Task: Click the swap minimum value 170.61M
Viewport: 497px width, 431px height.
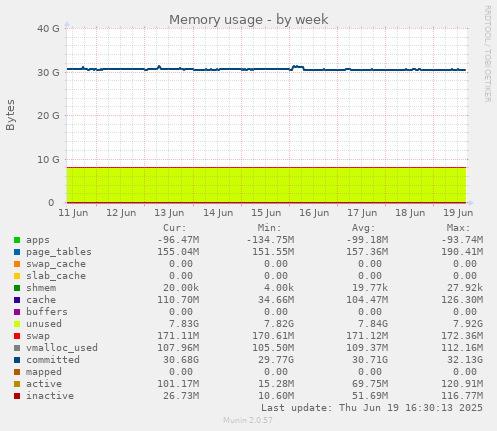Action: pyautogui.click(x=273, y=336)
